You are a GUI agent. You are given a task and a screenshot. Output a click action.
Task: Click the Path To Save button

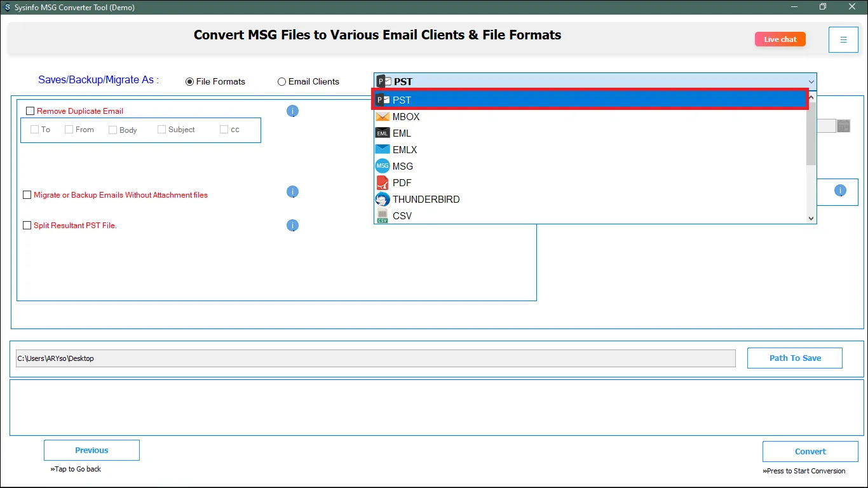click(x=794, y=358)
